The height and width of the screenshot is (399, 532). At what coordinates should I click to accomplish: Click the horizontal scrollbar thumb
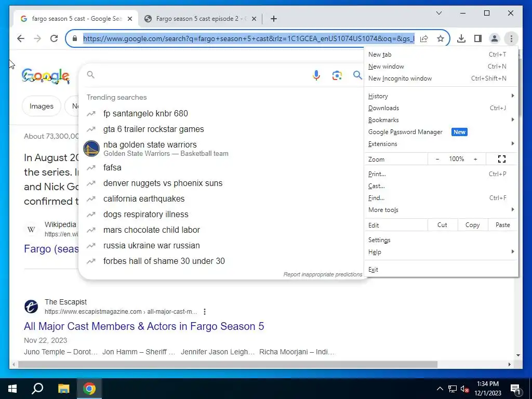[228, 364]
